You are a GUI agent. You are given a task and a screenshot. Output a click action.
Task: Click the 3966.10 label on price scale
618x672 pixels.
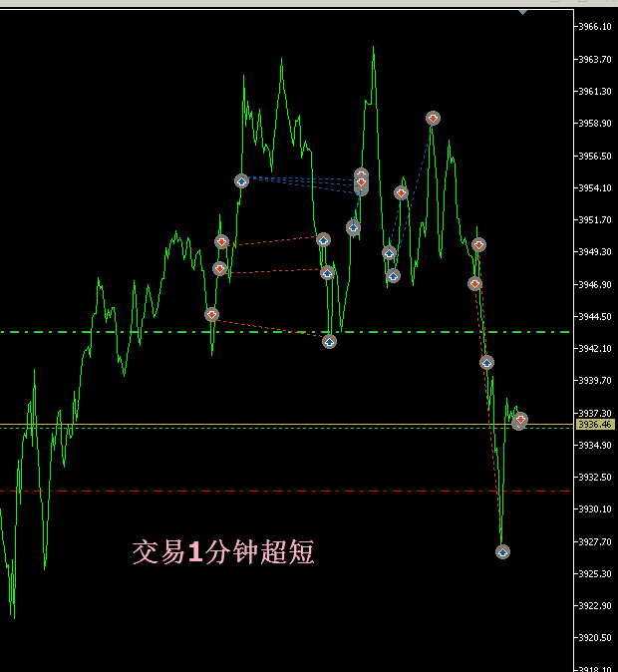595,27
